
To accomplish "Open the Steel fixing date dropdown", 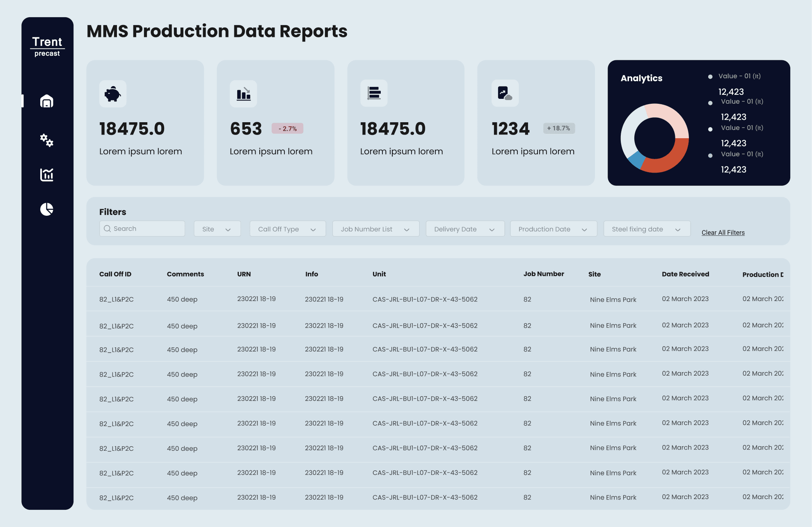I will [x=647, y=229].
